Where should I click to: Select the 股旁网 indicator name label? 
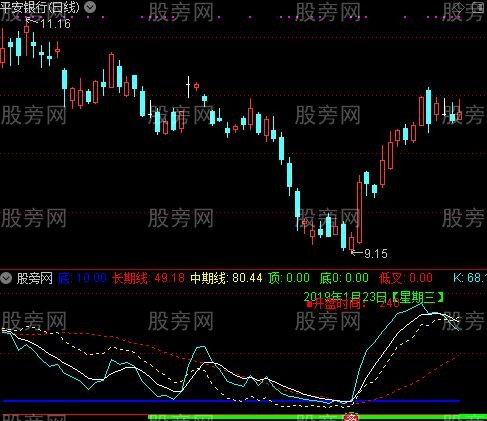coord(35,278)
